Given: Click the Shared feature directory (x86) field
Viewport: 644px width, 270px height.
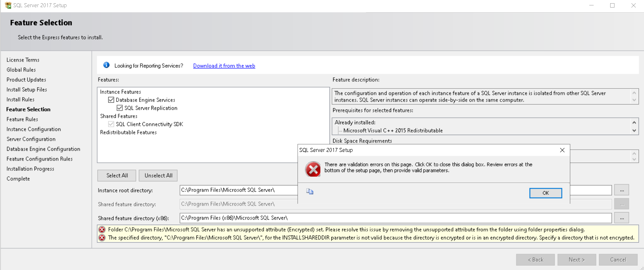Looking at the screenshot, I should point(396,218).
